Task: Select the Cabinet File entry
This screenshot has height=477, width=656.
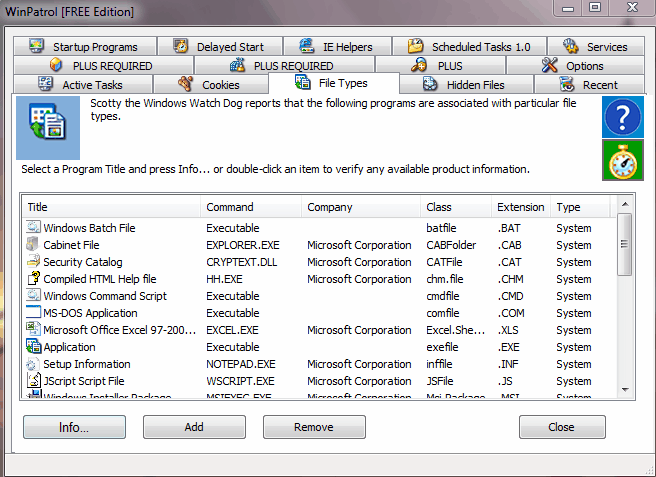Action: click(319, 245)
